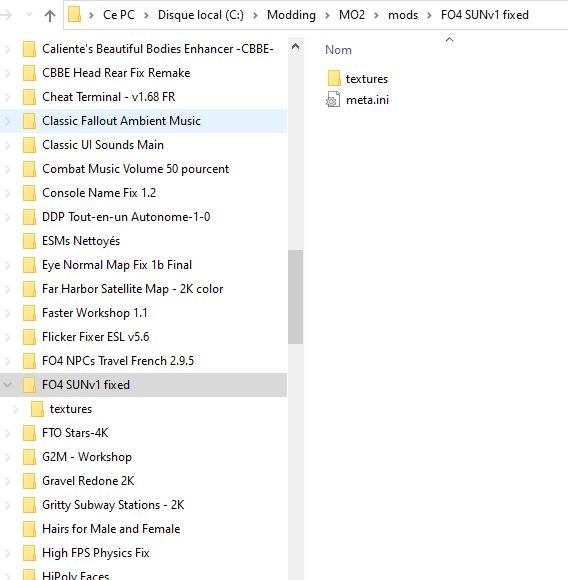Viewport: 568px width, 580px height.
Task: Collapse the FO4 SUNv1 fixed tree node
Action: [x=7, y=385]
